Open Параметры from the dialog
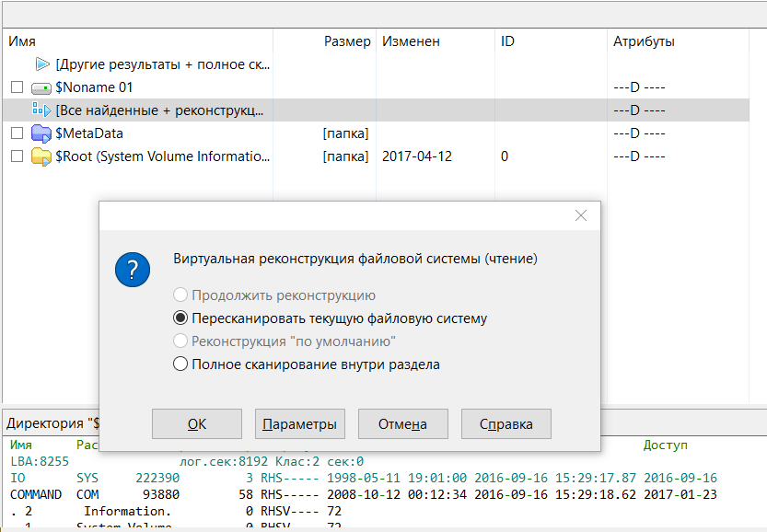This screenshot has width=767, height=532. 299,423
